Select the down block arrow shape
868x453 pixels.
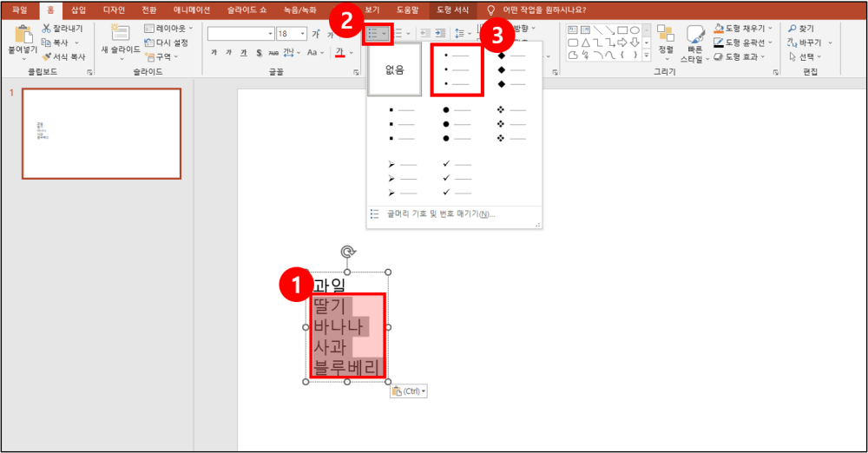pyautogui.click(x=635, y=43)
